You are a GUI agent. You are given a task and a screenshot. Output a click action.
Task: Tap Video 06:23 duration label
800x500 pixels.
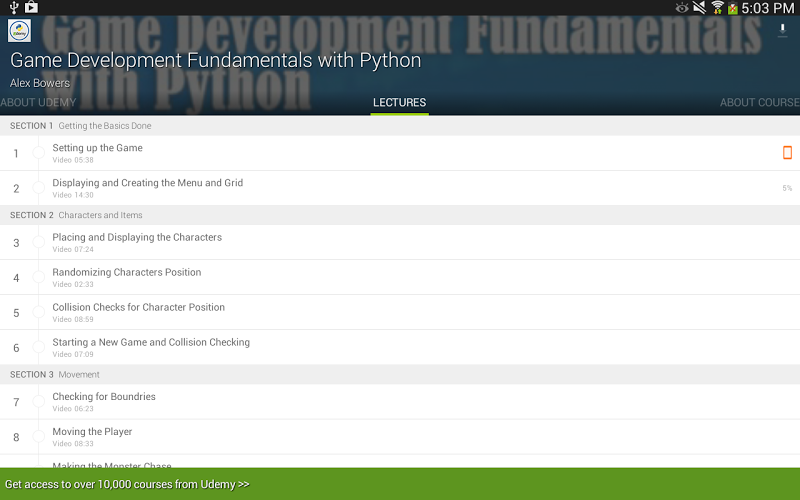click(x=73, y=409)
